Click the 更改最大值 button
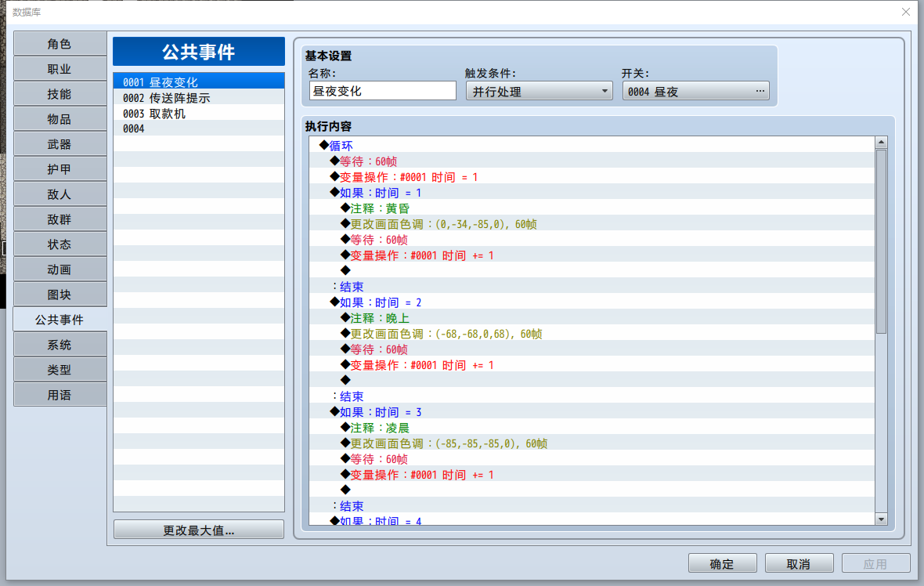 click(x=199, y=530)
